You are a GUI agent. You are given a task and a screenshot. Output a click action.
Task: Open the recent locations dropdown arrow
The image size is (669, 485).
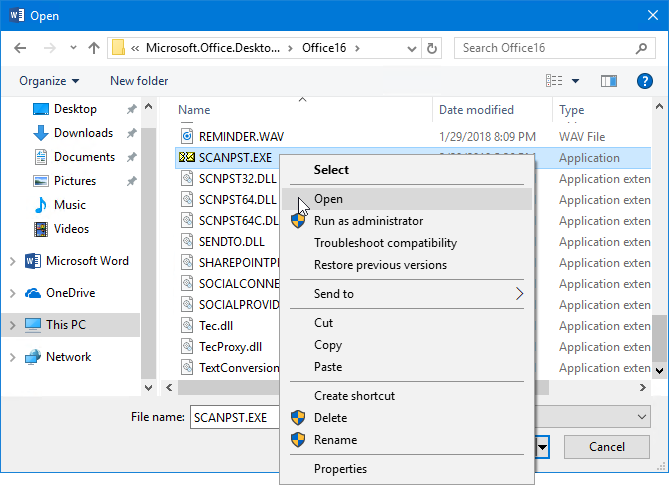click(73, 48)
